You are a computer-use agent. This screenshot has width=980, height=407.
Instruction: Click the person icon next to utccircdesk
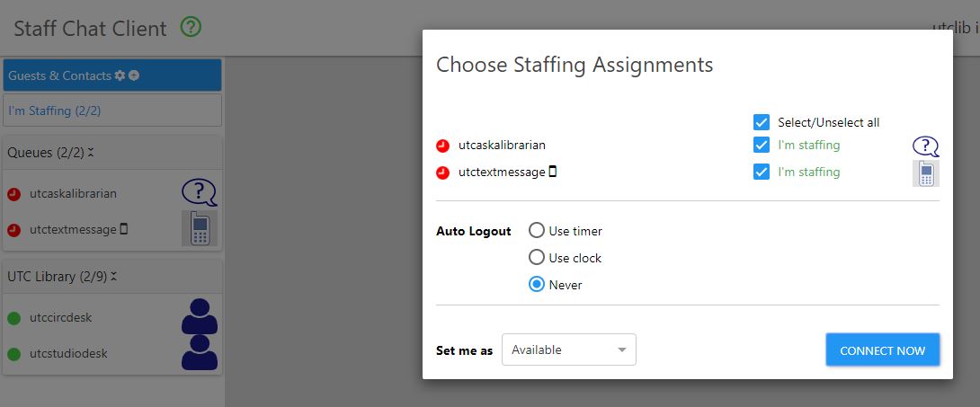point(200,317)
